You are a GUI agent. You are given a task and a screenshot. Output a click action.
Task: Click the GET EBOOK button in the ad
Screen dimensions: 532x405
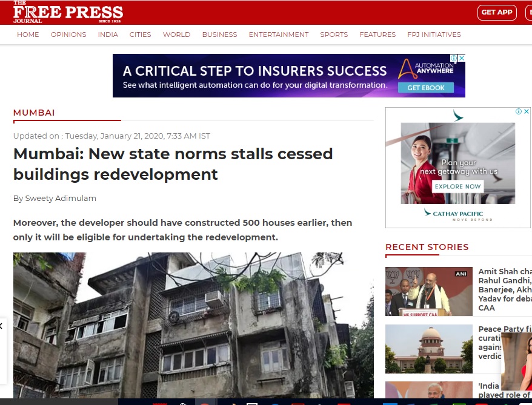[x=426, y=88]
